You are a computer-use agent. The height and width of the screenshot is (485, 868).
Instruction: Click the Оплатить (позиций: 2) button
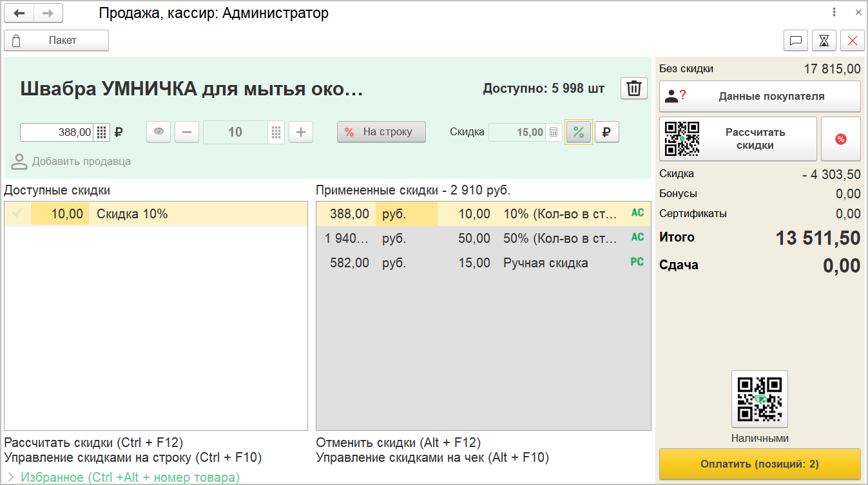760,464
